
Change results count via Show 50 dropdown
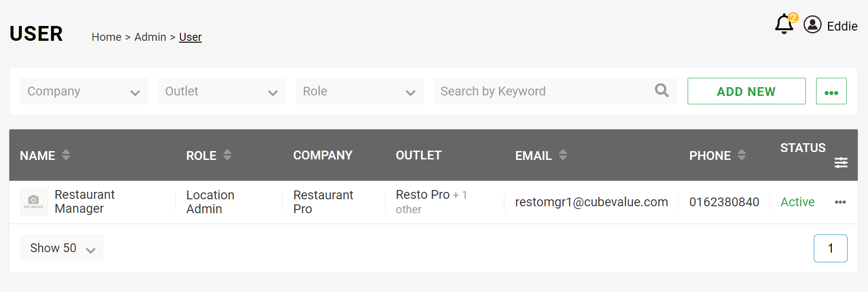click(x=61, y=248)
